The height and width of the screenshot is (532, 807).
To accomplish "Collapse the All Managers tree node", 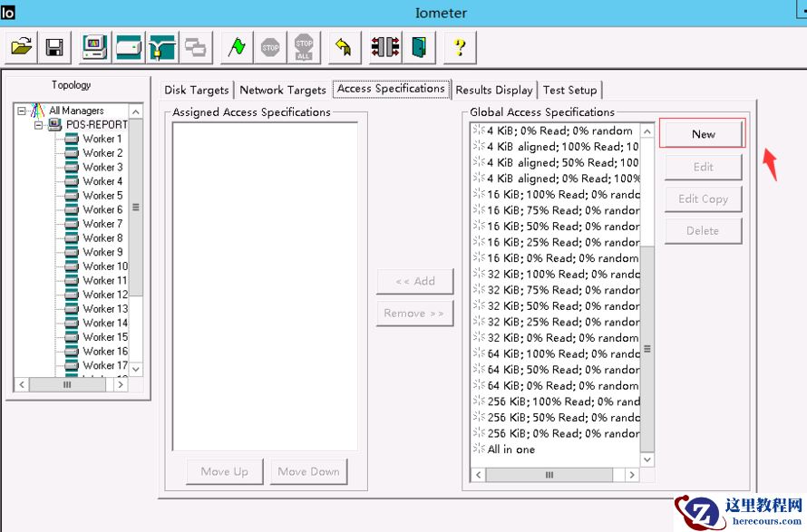I will coord(22,111).
